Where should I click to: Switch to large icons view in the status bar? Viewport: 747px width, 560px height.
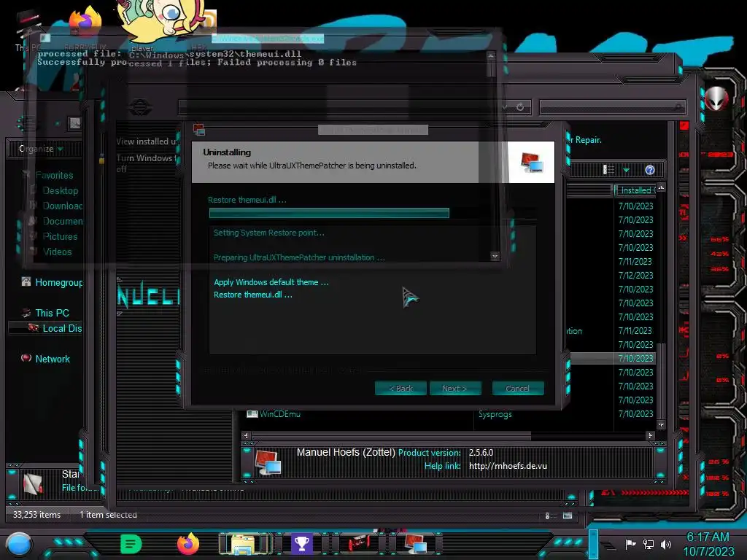click(568, 515)
